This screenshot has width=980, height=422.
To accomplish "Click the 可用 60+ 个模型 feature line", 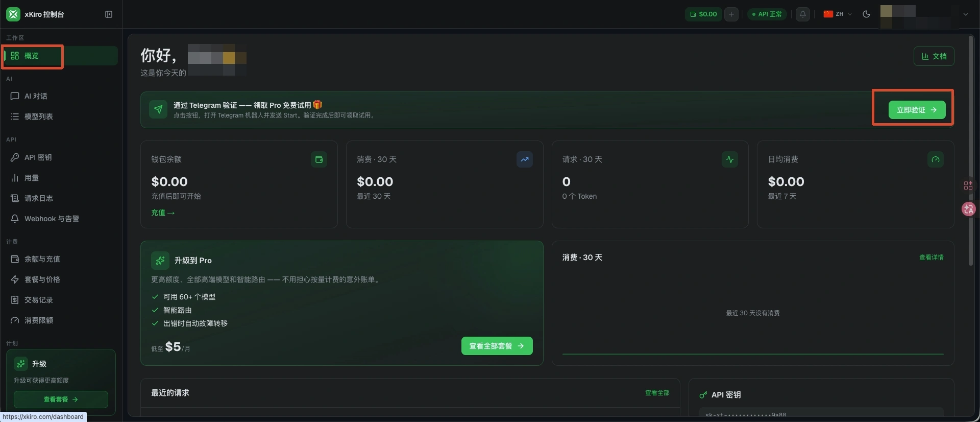I will tap(189, 297).
